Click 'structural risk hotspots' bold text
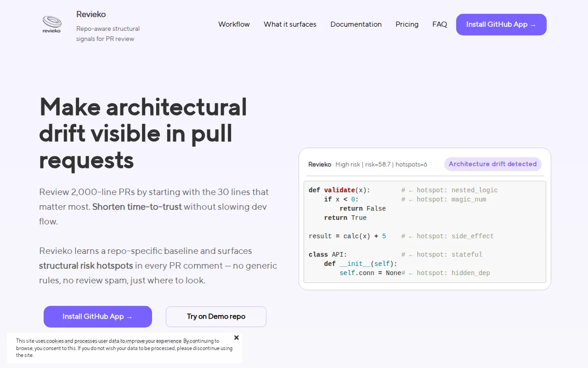588x368 pixels. click(x=86, y=265)
